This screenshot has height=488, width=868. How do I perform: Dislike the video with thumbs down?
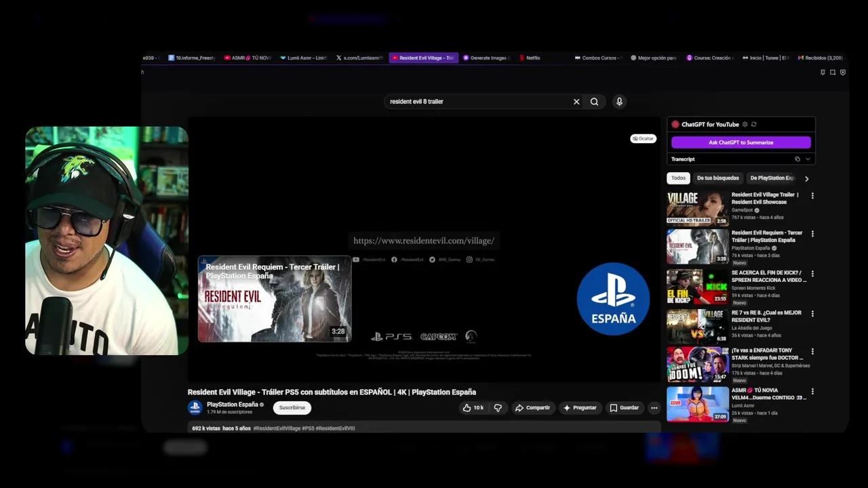pyautogui.click(x=498, y=408)
